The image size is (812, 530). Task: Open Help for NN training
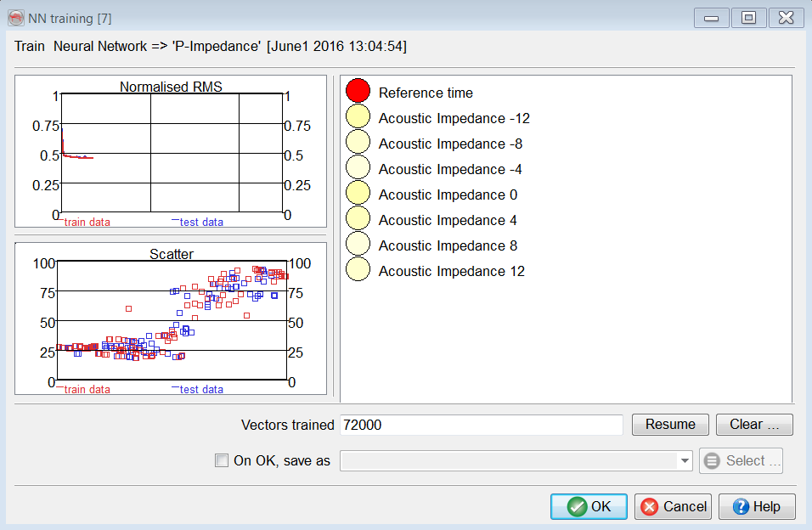(x=756, y=506)
